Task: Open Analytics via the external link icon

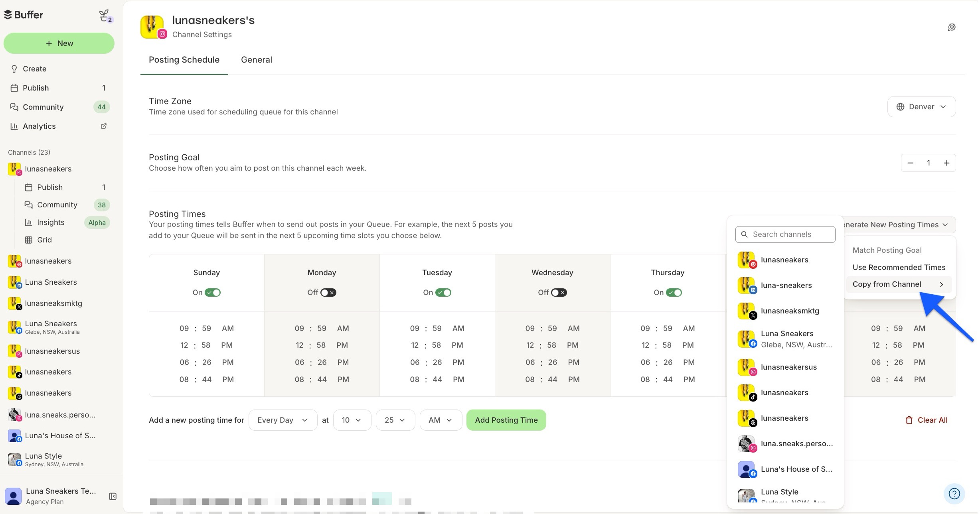Action: pyautogui.click(x=103, y=126)
